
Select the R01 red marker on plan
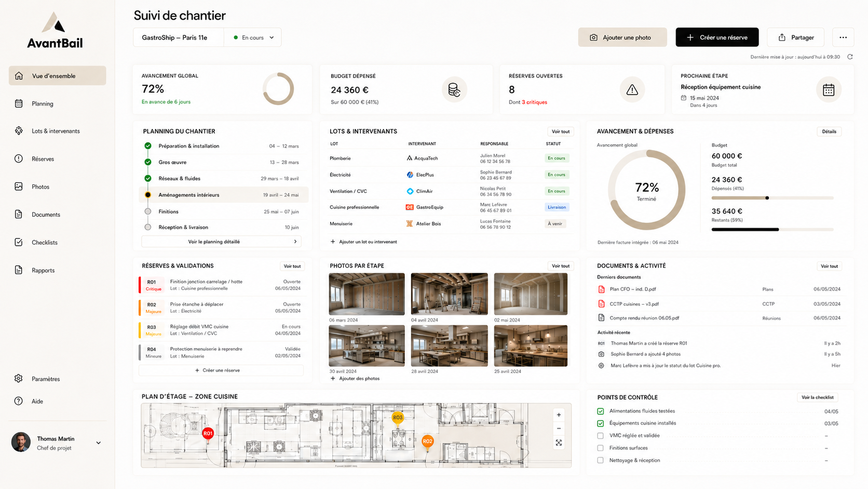[208, 433]
